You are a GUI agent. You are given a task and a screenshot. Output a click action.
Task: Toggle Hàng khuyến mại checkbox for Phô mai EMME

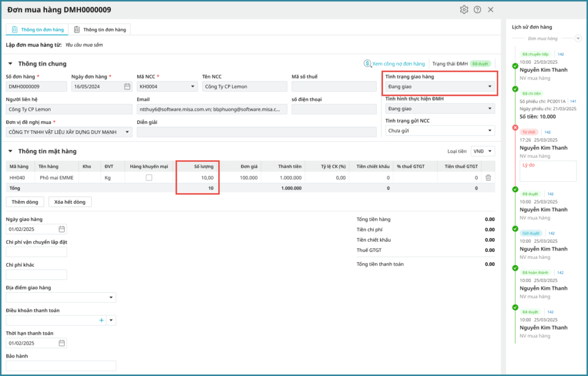[149, 178]
